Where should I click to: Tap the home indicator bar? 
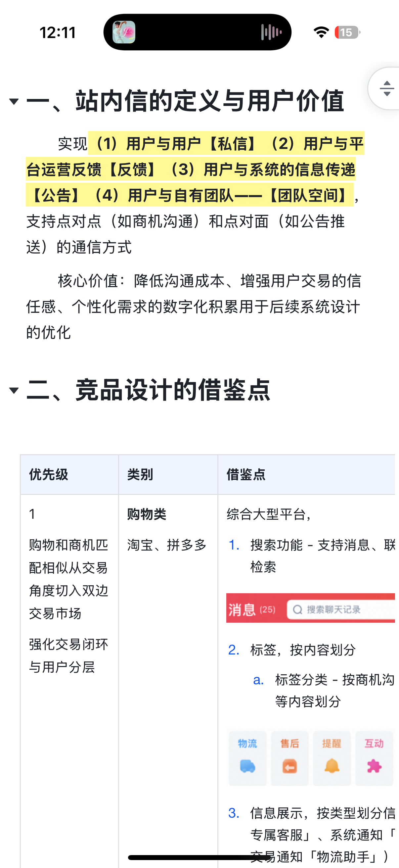[x=199, y=857]
